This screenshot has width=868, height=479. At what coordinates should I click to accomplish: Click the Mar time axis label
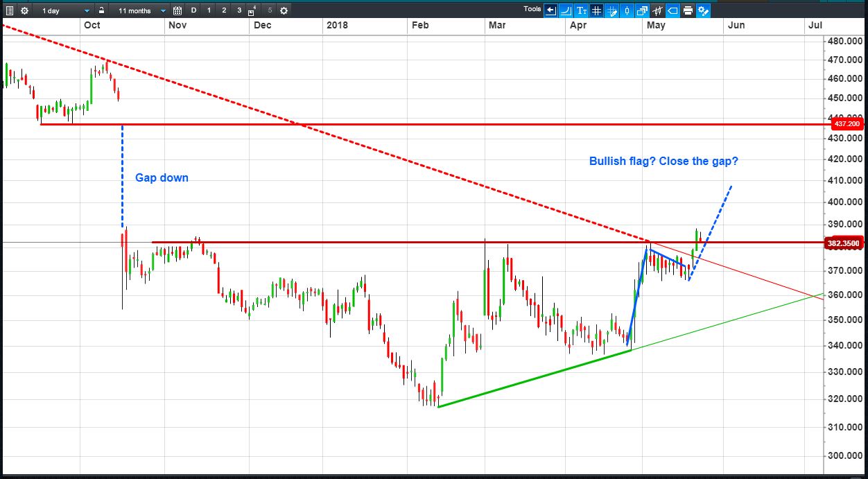click(x=497, y=25)
